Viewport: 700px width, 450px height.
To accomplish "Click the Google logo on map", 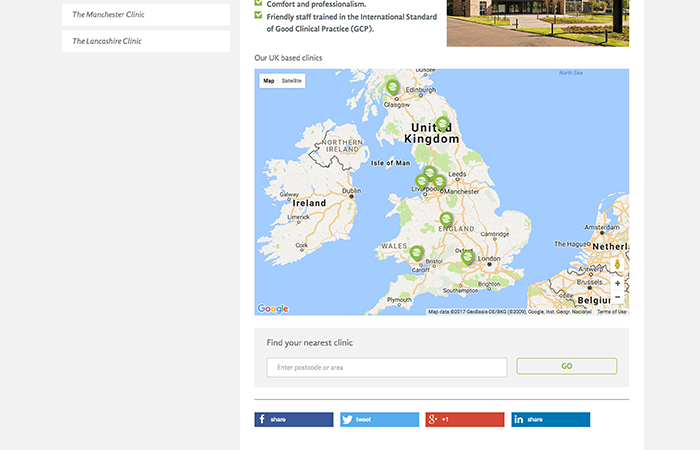I will pos(273,308).
